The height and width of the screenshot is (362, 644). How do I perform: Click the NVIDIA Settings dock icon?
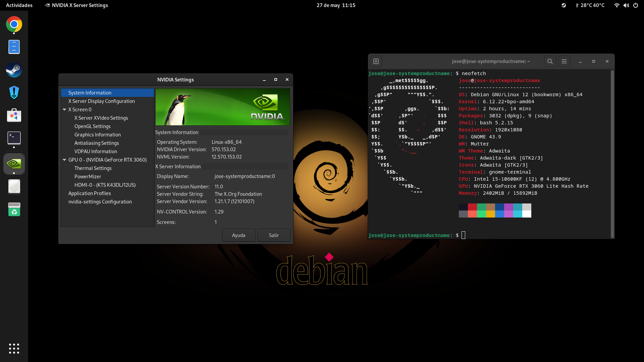14,164
